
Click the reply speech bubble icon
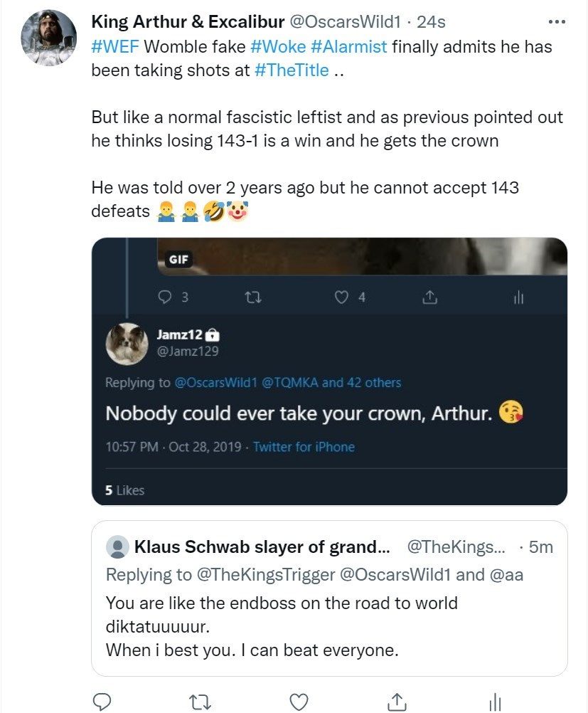pos(102,702)
